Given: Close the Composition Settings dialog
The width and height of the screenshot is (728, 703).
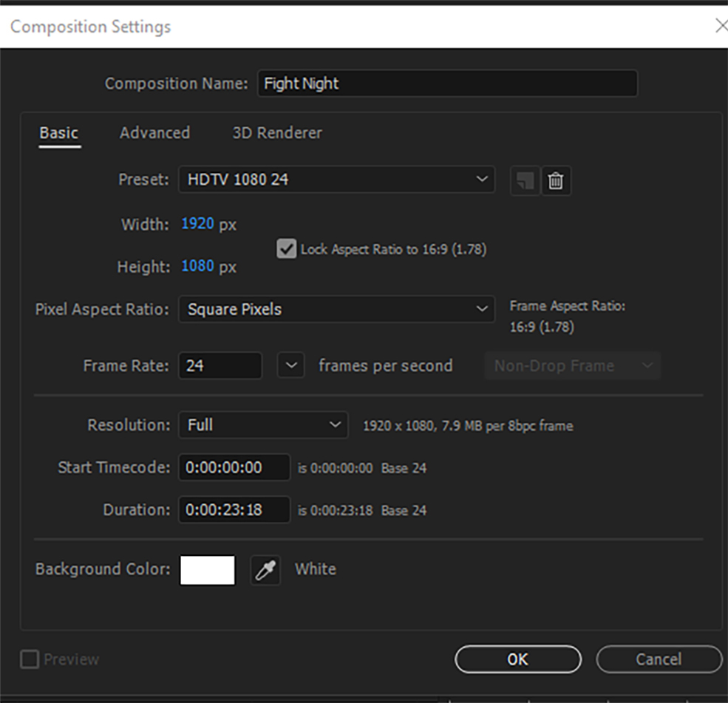Looking at the screenshot, I should coord(721,26).
